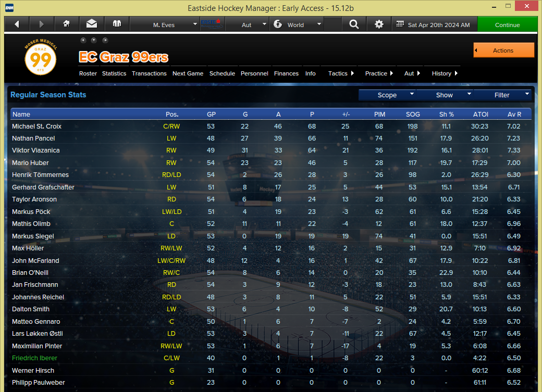The height and width of the screenshot is (392, 542).
Task: Sort by the Sh % column header
Action: [x=446, y=114]
